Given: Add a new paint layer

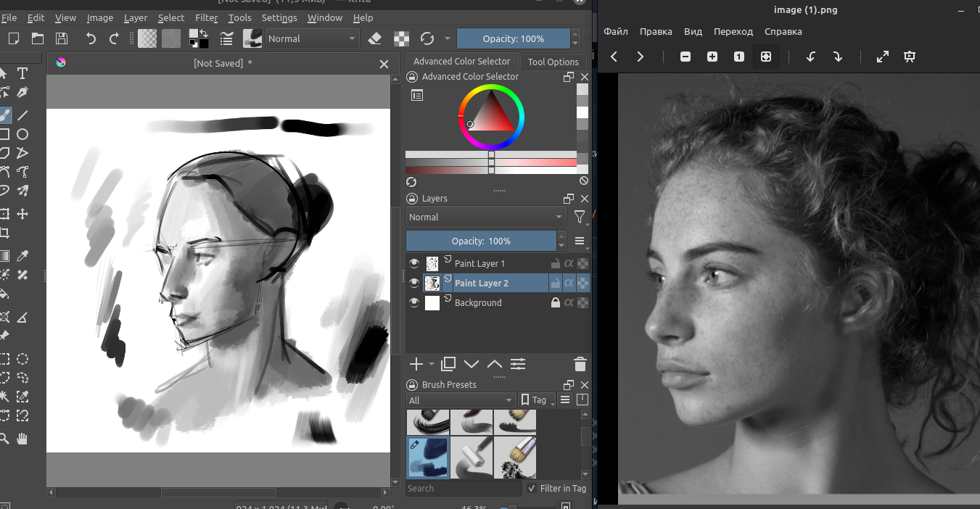Looking at the screenshot, I should pyautogui.click(x=416, y=364).
